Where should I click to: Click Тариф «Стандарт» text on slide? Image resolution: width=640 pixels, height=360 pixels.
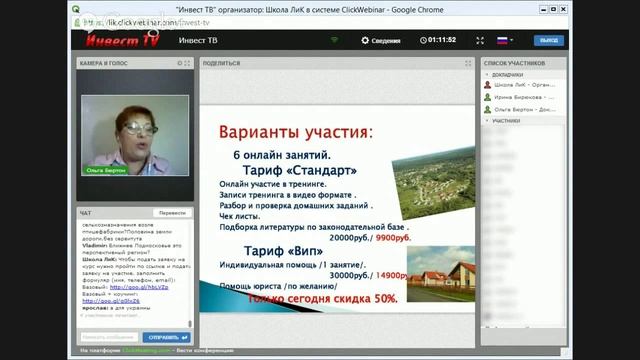click(300, 170)
